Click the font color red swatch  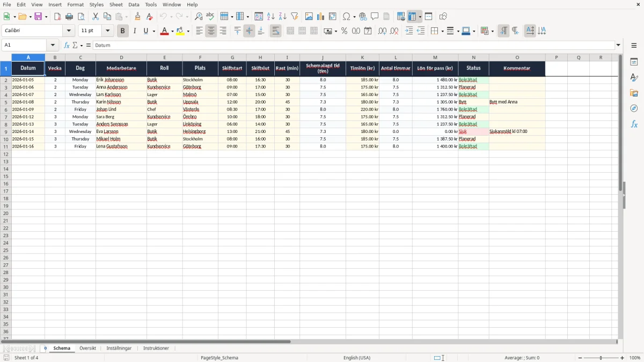(x=164, y=31)
